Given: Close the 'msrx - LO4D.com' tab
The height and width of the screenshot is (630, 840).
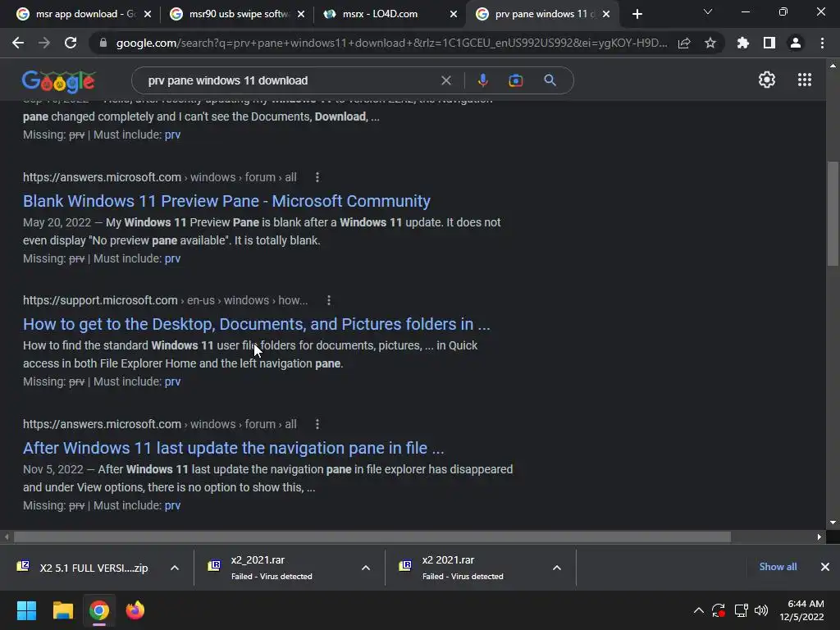Looking at the screenshot, I should tap(453, 14).
